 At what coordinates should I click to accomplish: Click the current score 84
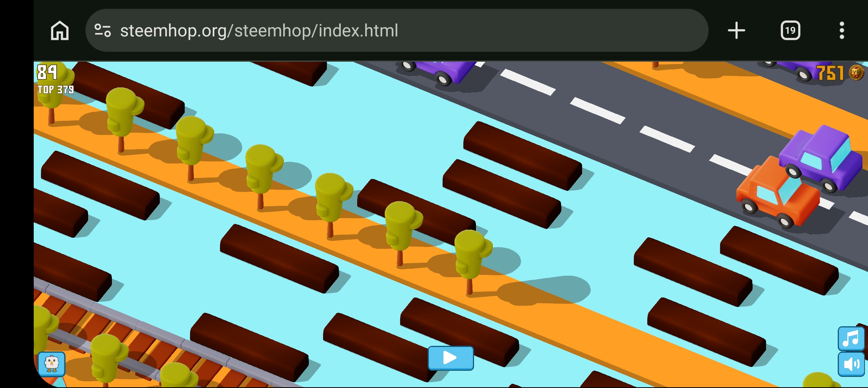[x=47, y=72]
